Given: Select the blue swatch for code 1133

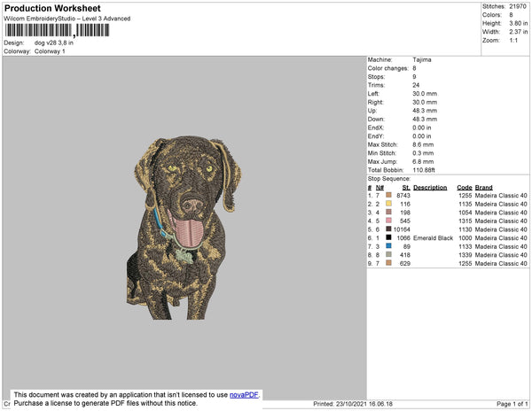Looking at the screenshot, I should click(389, 246).
